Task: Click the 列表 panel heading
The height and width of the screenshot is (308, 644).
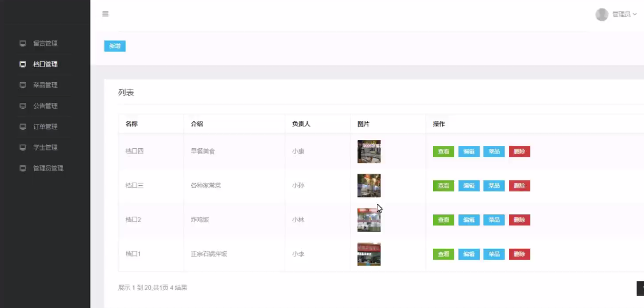Action: pos(126,92)
